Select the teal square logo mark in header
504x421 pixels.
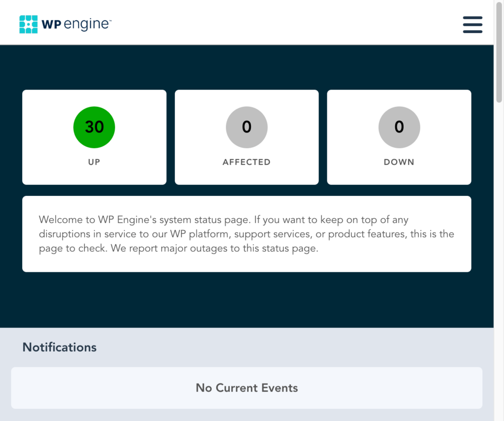click(x=28, y=23)
